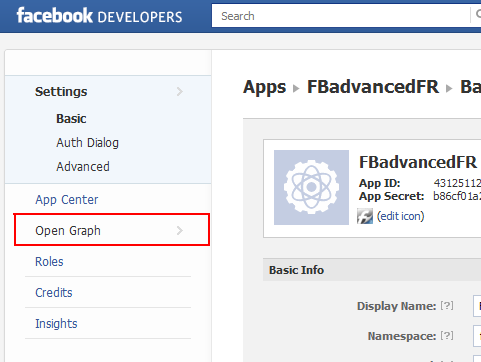Image resolution: width=481 pixels, height=362 pixels.
Task: Open the Display Name help [?] tooltip
Action: 447,306
